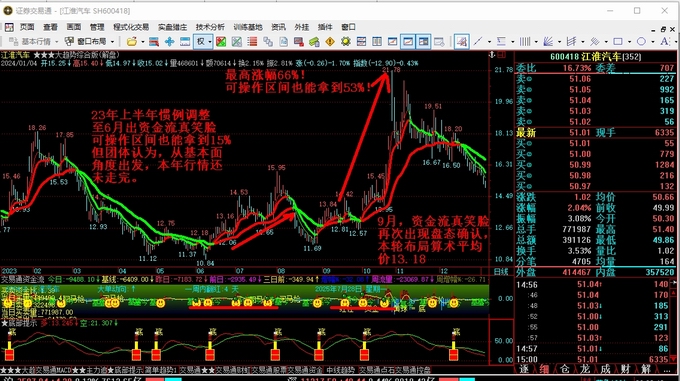Toggle the highlighted chart window layout button

[x=408, y=42]
